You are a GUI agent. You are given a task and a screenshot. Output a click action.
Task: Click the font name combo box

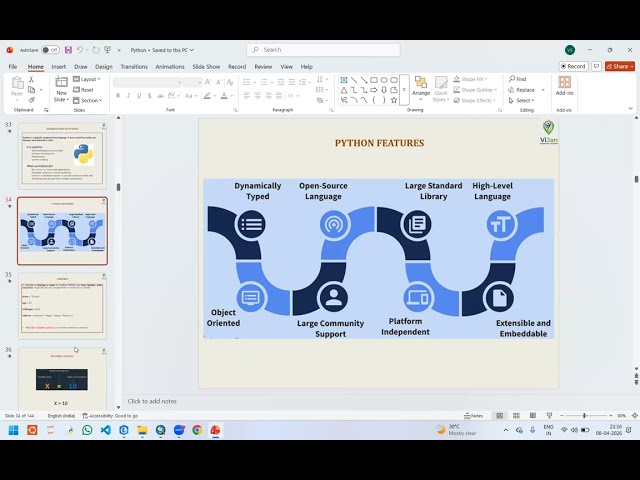coord(147,82)
